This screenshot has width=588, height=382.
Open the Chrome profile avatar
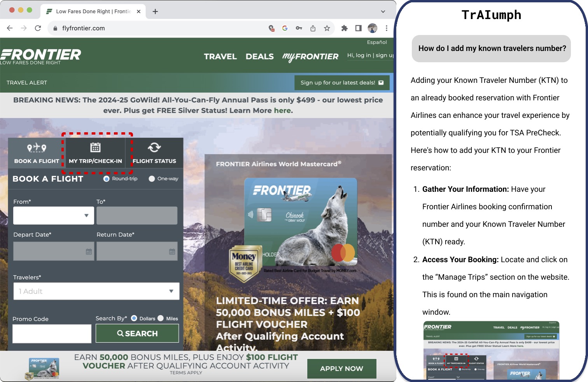pos(372,28)
